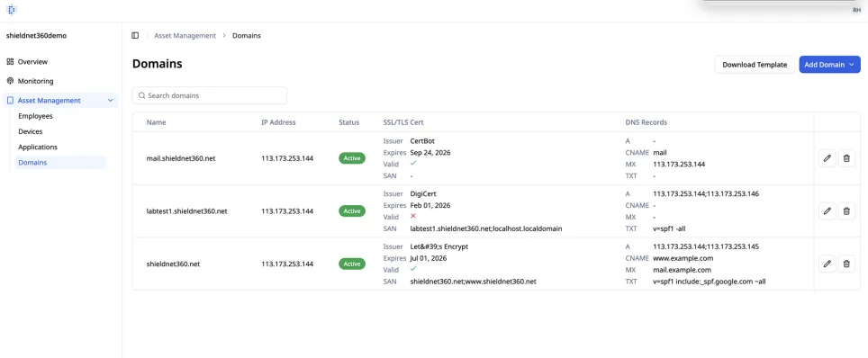The image size is (868, 358).
Task: Toggle the sidebar panel icon
Action: click(135, 35)
